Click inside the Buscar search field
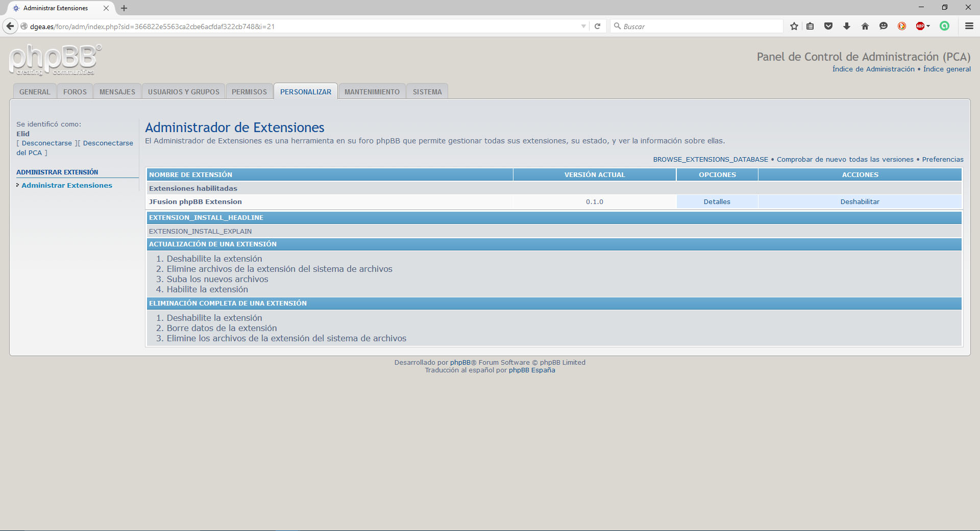Screen dimensions: 980x531 699,26
